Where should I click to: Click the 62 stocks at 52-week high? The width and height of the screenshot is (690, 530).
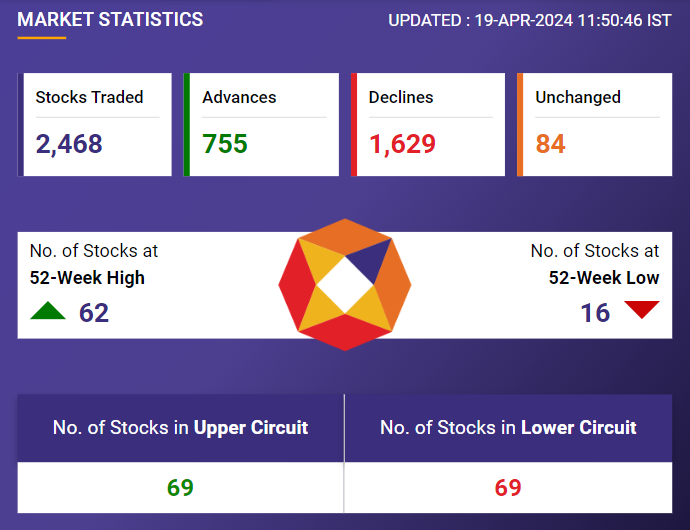[x=94, y=313]
